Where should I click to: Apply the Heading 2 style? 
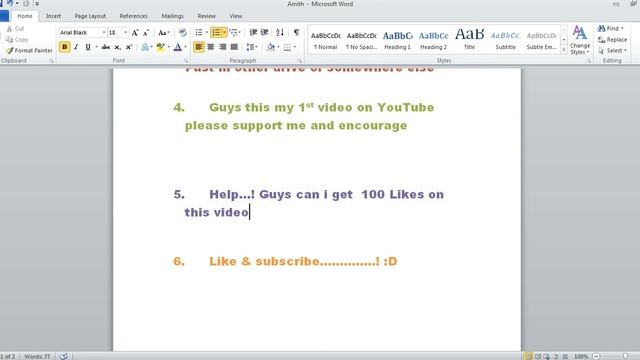click(x=433, y=40)
